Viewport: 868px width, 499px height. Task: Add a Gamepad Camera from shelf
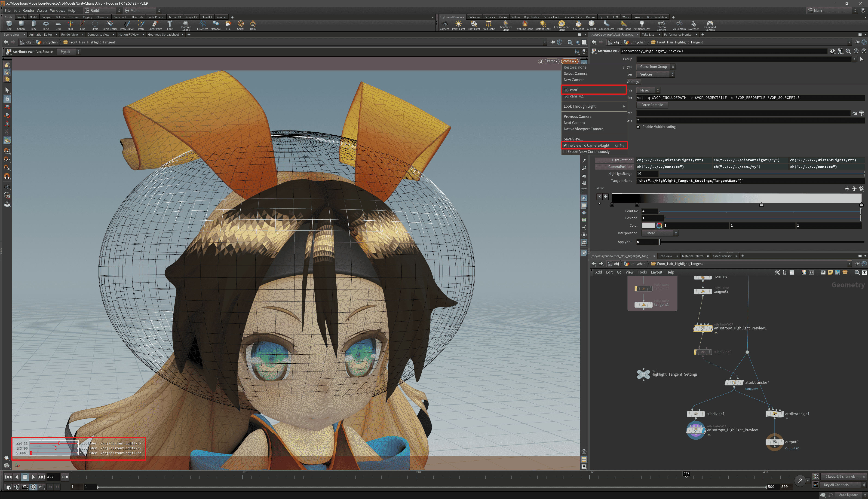tap(710, 26)
